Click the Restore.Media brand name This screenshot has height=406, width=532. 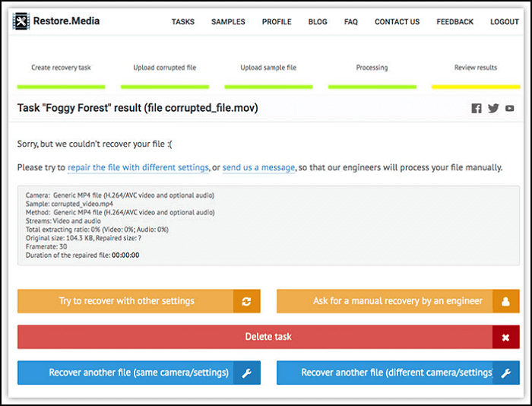[67, 21]
